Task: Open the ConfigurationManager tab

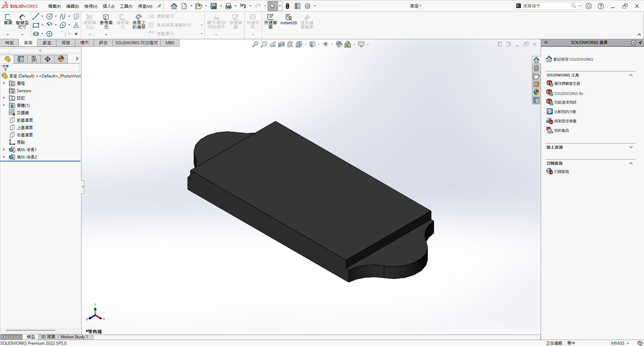Action: (x=34, y=59)
